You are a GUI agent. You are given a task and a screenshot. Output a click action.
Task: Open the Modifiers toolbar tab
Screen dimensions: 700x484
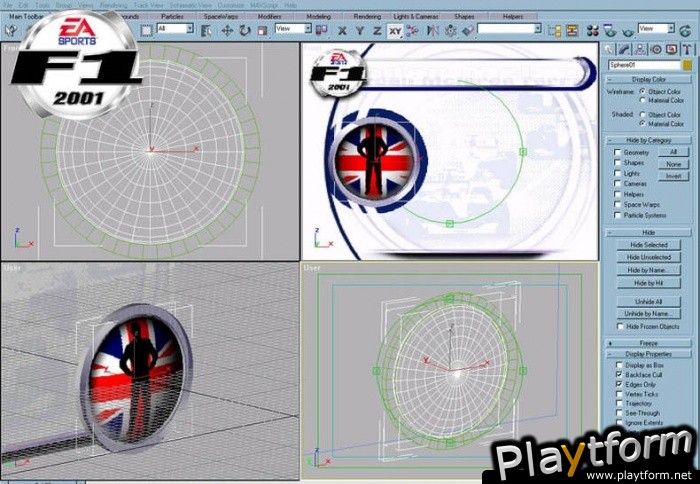pos(270,17)
